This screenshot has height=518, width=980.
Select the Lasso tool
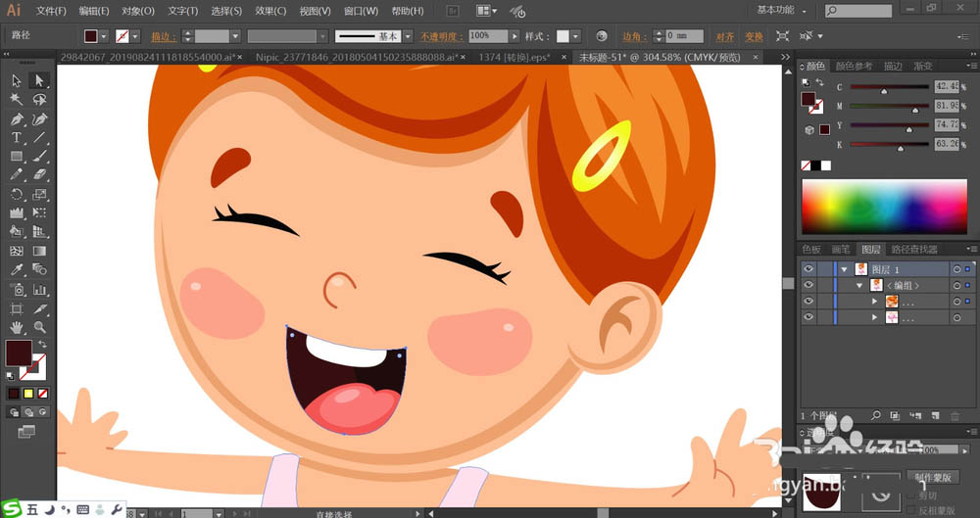[x=39, y=100]
